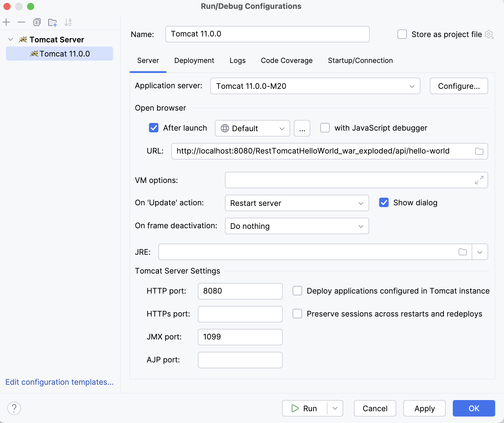Collapse the Tomcat Server tree node
The width and height of the screenshot is (504, 423).
tap(11, 39)
